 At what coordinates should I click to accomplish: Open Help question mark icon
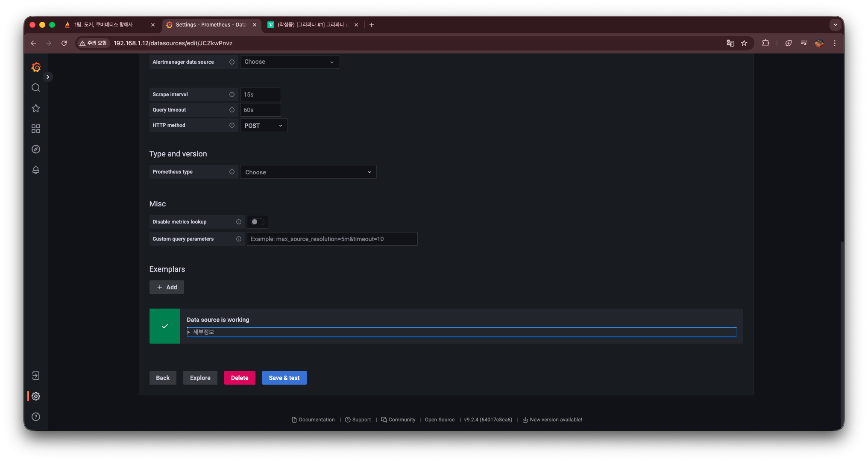pos(36,417)
